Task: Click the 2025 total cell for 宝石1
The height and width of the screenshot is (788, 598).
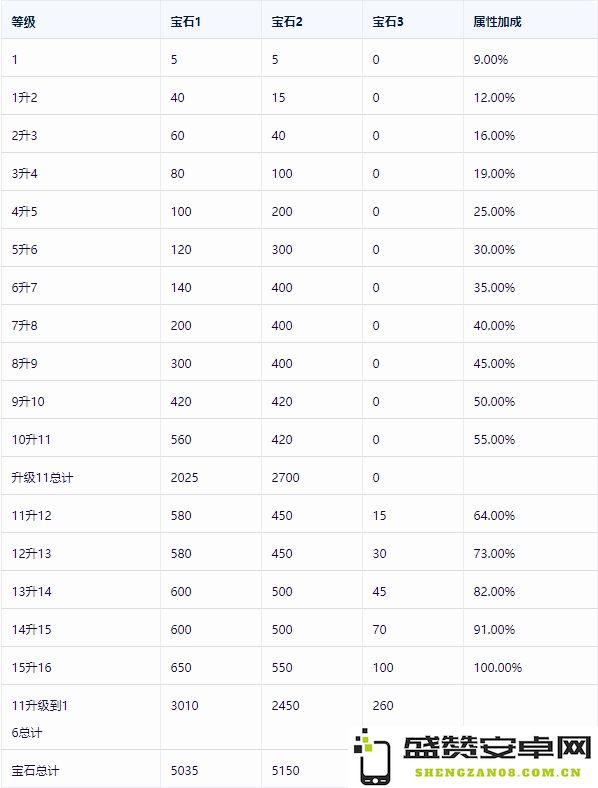Action: point(184,477)
